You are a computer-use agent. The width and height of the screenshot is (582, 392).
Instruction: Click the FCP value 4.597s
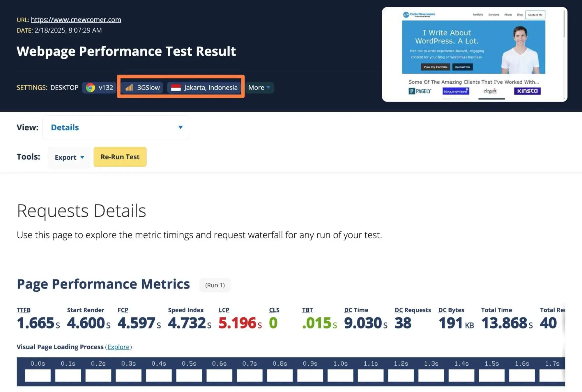[x=139, y=323]
